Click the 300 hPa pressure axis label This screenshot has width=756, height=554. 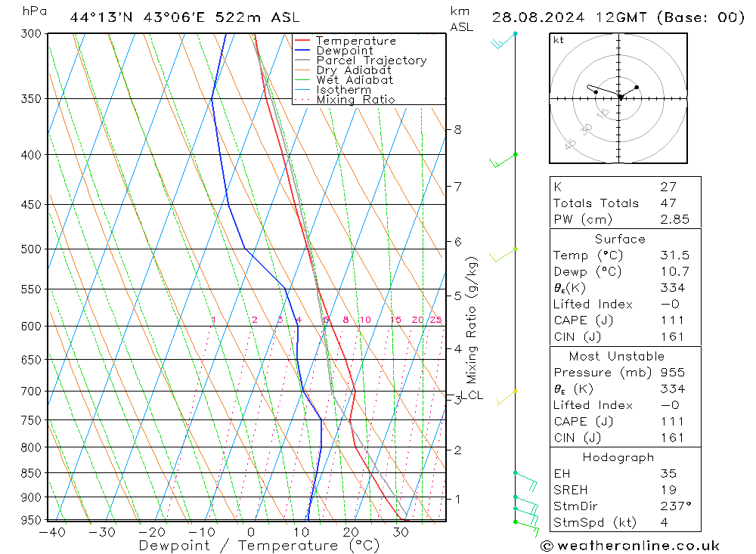31,34
